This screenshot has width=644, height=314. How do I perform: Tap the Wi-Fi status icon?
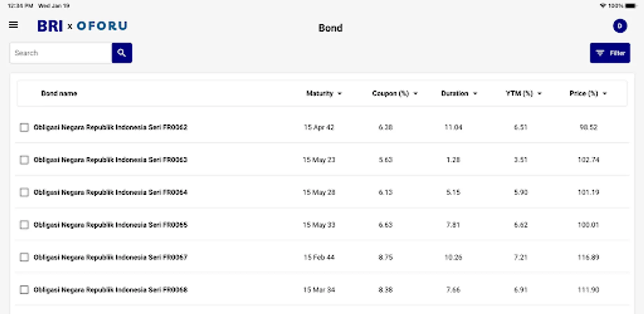(603, 6)
